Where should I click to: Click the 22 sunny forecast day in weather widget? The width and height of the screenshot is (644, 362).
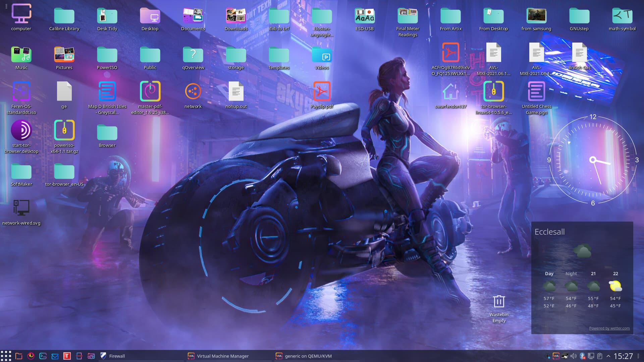(x=615, y=289)
